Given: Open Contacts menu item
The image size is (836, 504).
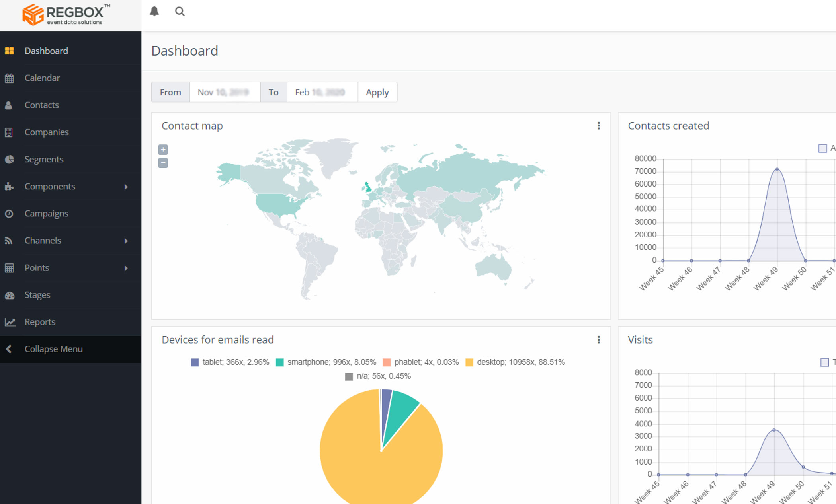Looking at the screenshot, I should point(70,105).
